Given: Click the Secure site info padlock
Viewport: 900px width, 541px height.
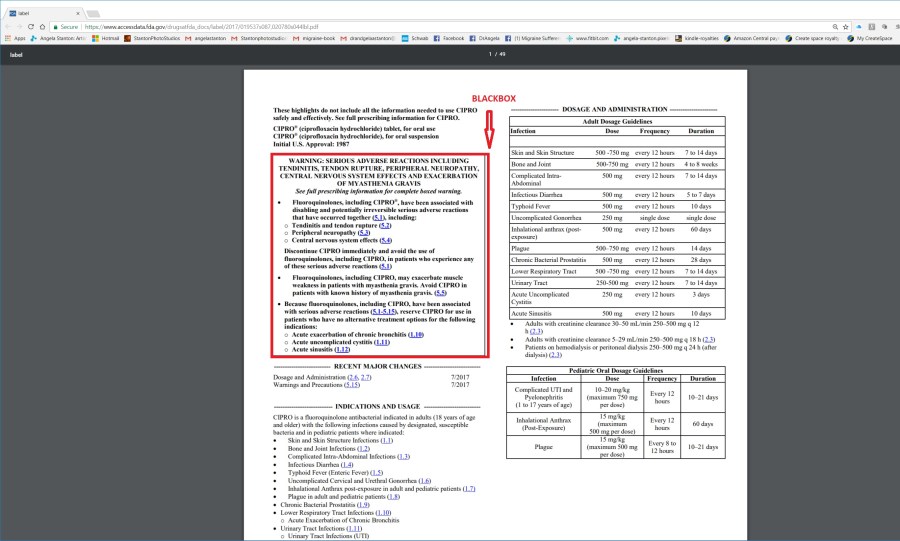Looking at the screenshot, I should point(57,26).
